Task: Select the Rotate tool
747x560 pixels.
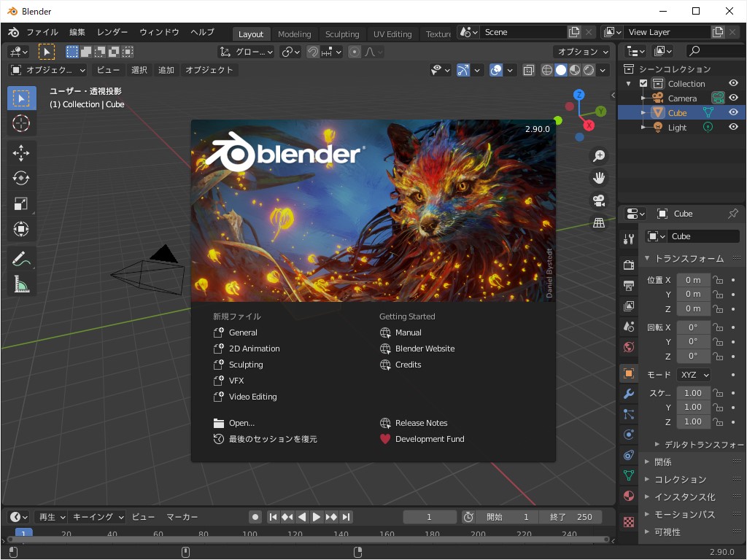Action: (x=21, y=178)
